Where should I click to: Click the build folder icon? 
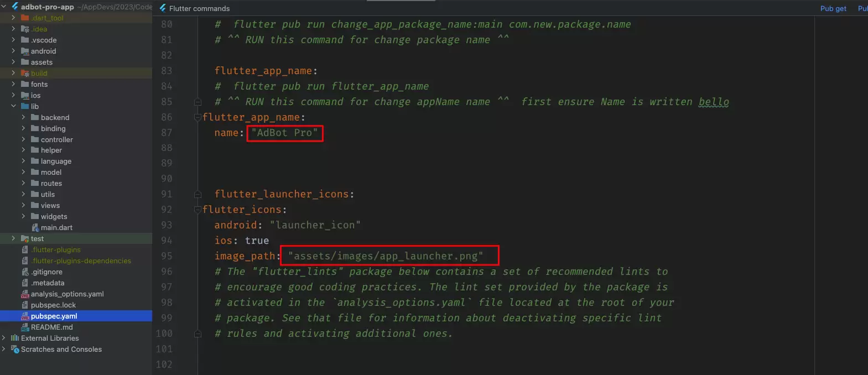click(25, 73)
